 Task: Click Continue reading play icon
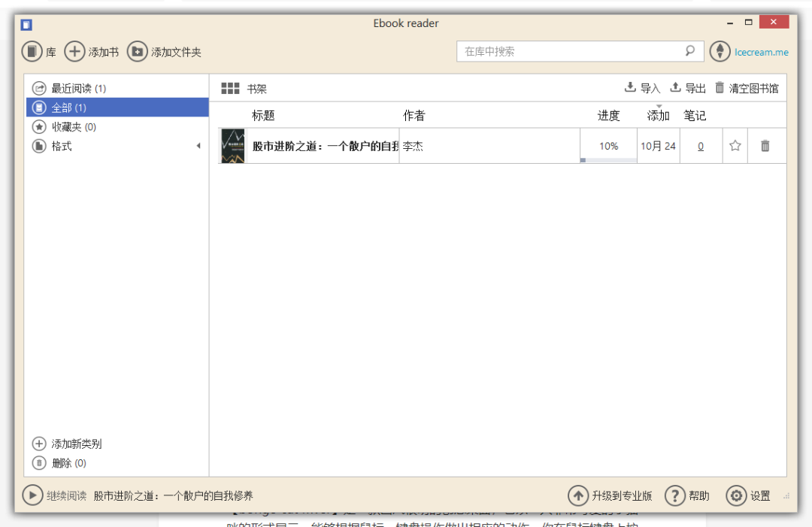[x=32, y=495]
